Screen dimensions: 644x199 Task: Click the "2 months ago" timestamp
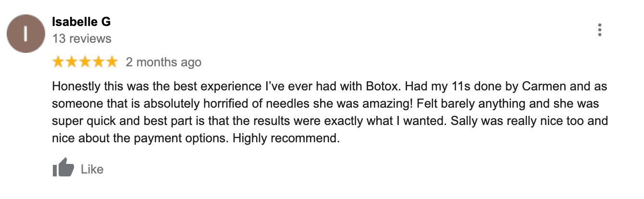coord(163,62)
